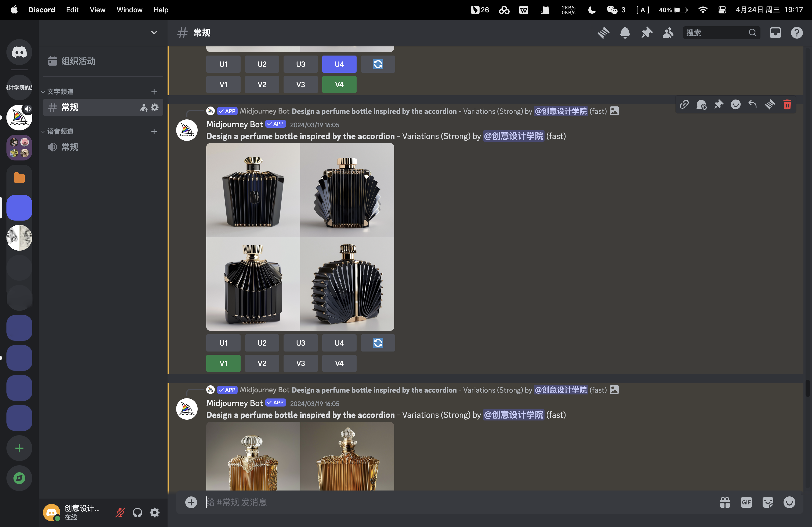Collapse the 语音频道 category
The width and height of the screenshot is (812, 527).
[60, 131]
